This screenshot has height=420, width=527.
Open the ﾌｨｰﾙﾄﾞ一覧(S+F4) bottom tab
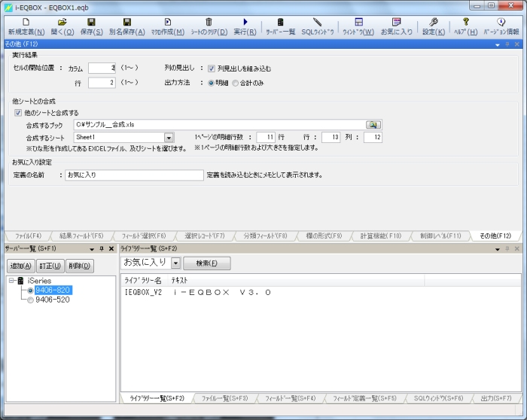tap(291, 398)
